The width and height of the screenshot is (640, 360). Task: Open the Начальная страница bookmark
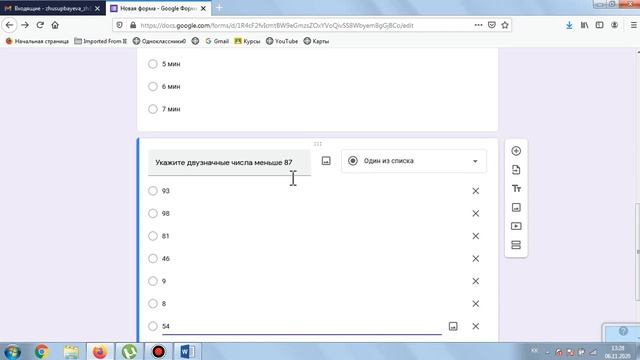37,41
